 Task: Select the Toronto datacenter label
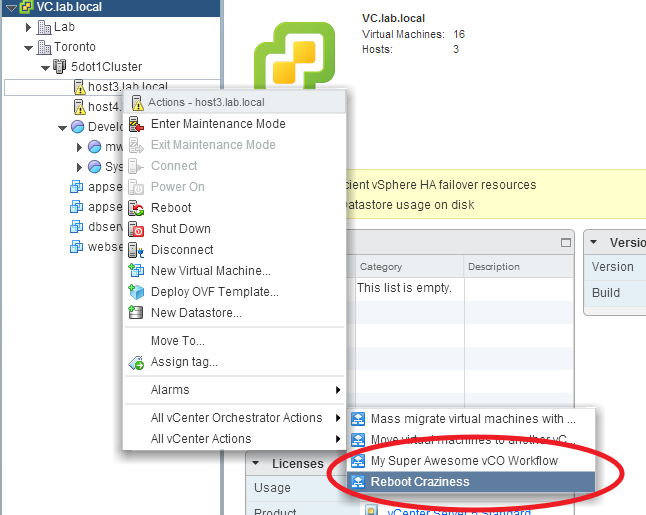(75, 47)
